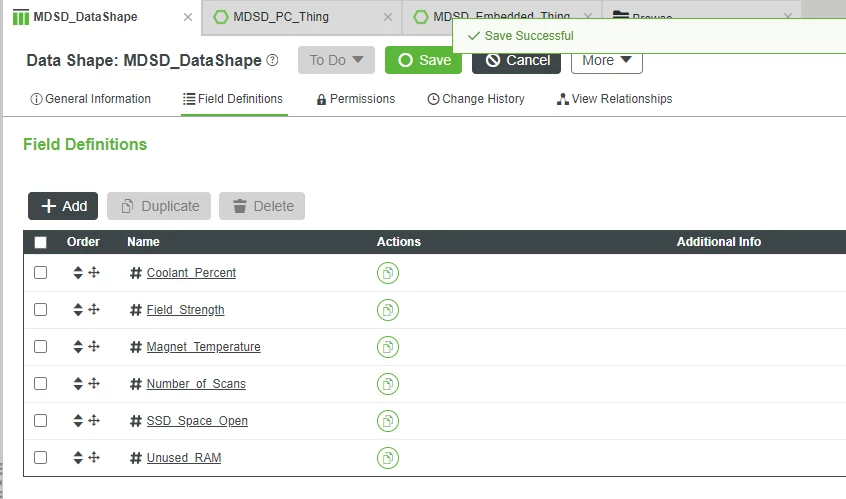
Task: Click the green Save button
Action: click(424, 60)
